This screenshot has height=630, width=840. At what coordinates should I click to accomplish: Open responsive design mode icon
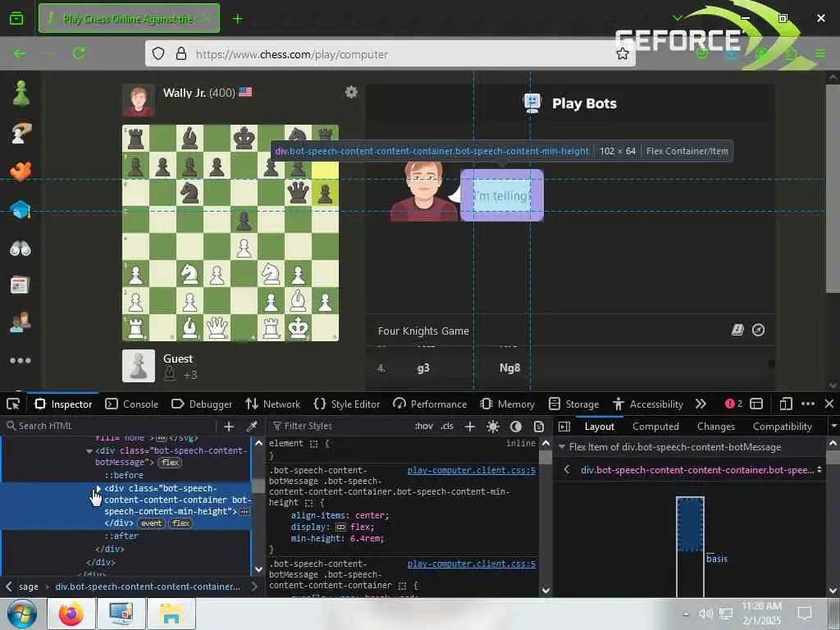tap(786, 404)
